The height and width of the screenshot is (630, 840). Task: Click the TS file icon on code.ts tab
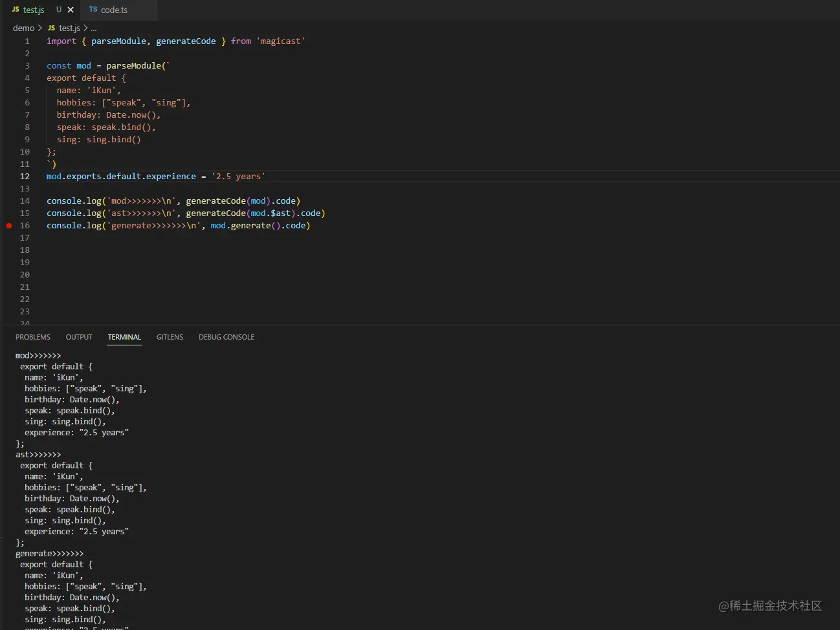(93, 10)
